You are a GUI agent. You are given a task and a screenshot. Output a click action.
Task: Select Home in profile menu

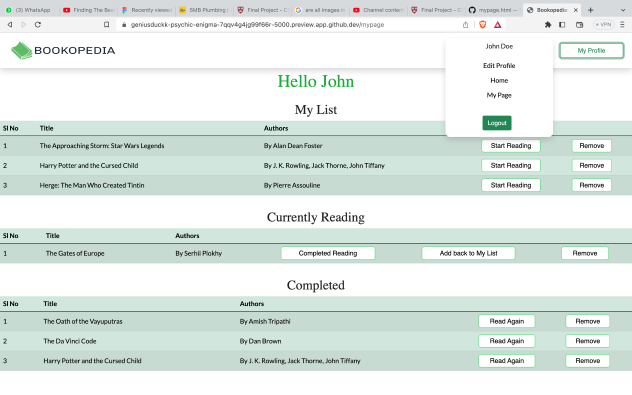pyautogui.click(x=499, y=80)
